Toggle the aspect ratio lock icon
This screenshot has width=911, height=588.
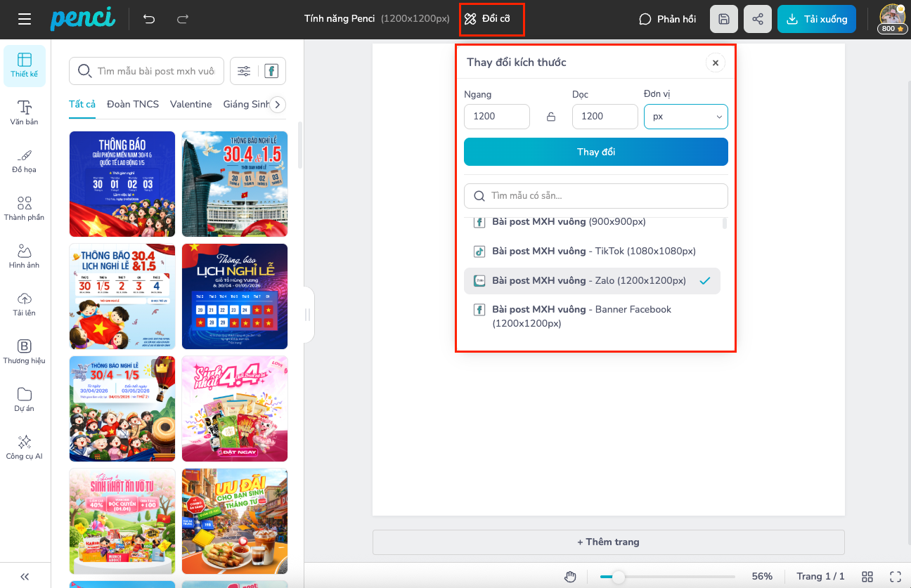(x=551, y=117)
